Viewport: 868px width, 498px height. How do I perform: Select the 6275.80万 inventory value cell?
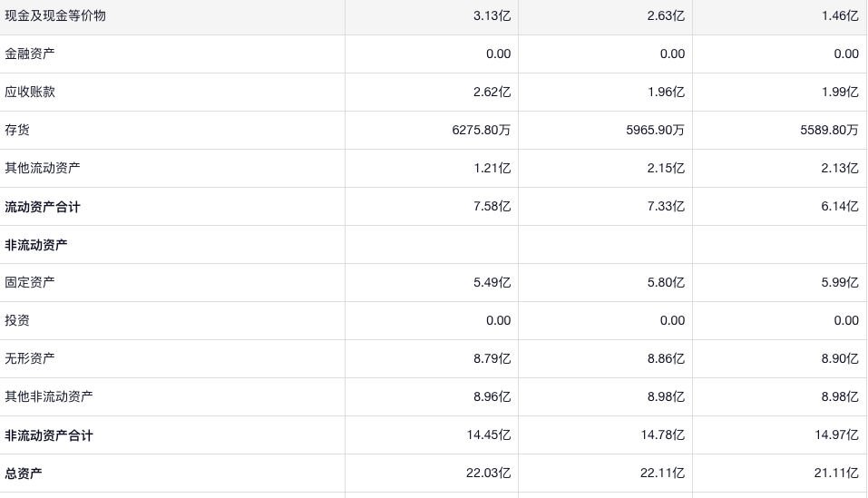pos(481,130)
